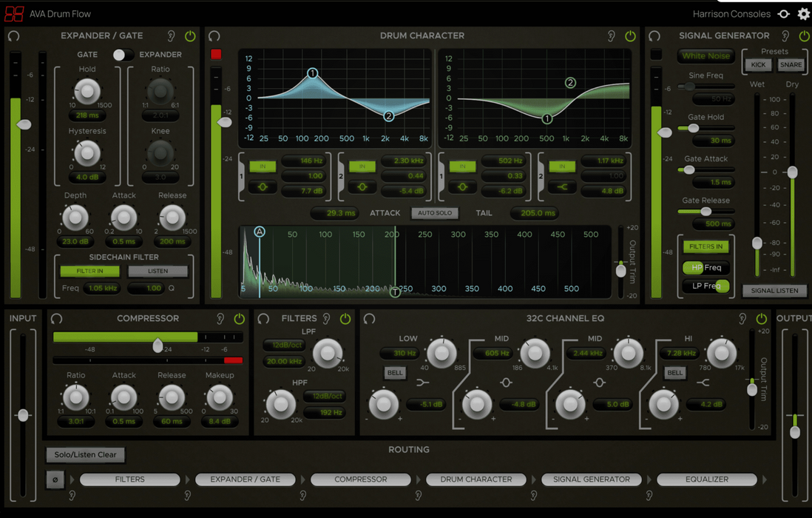The image size is (812, 518).
Task: Click the 29.3 ms attack time field
Action: click(336, 213)
